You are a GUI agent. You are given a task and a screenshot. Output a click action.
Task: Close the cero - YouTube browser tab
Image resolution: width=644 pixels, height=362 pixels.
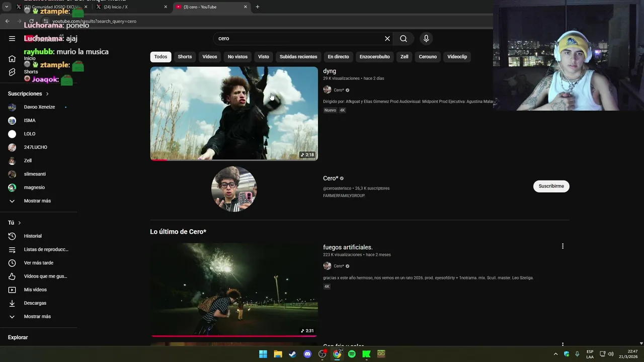coord(246,7)
